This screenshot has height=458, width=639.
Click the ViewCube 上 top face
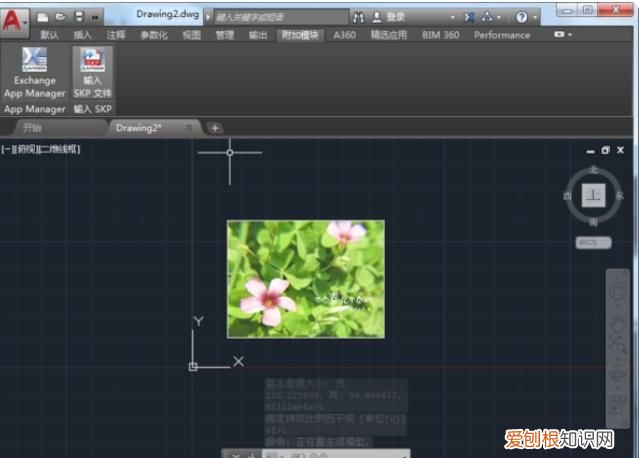[x=593, y=195]
